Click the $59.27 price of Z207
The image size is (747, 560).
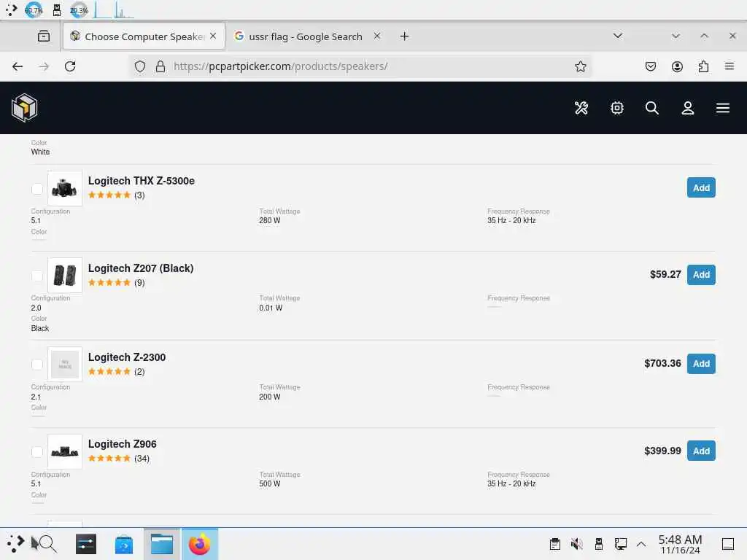point(665,274)
